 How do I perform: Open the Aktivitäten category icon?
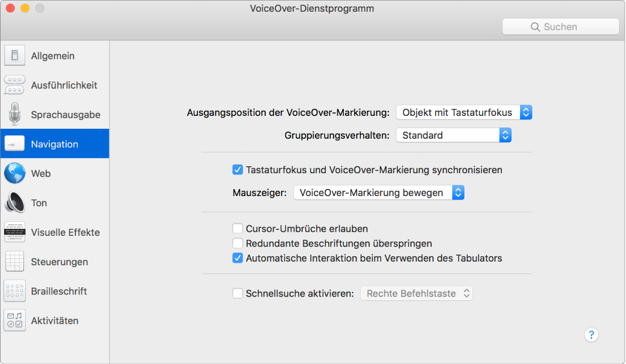coord(14,320)
